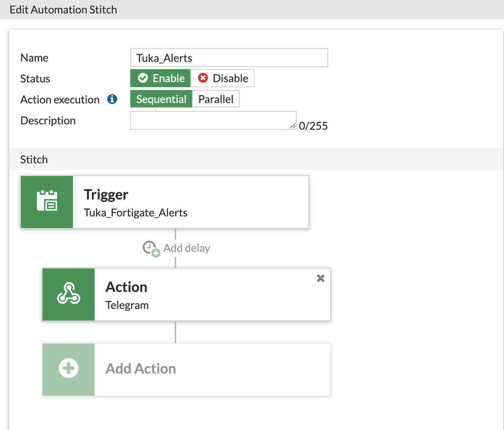This screenshot has width=504, height=430.
Task: Click the green Enable checkmark icon
Action: tap(143, 78)
